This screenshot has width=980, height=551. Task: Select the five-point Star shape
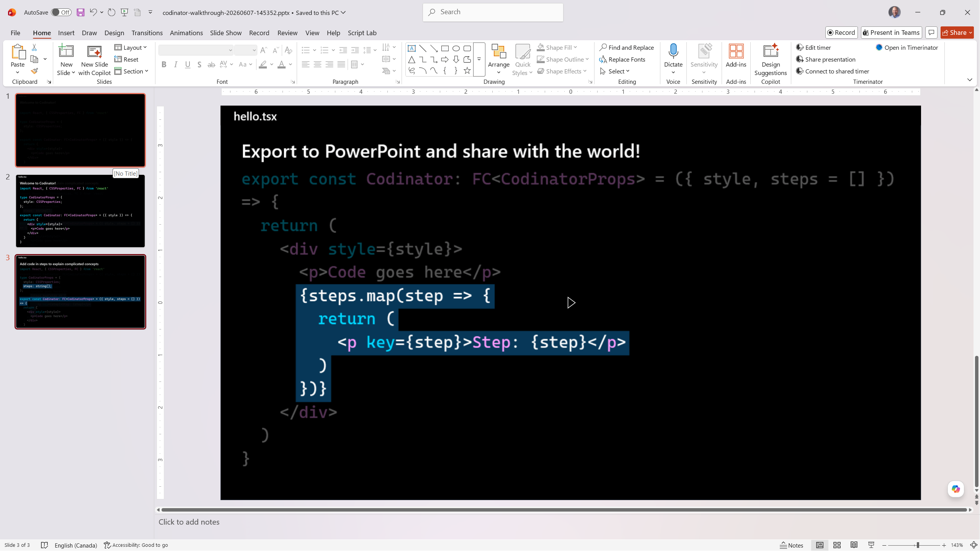pyautogui.click(x=467, y=70)
